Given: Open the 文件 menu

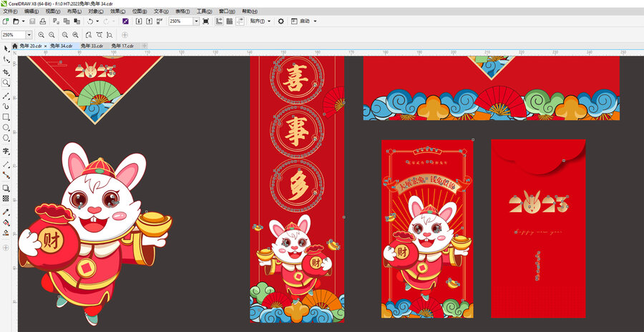Looking at the screenshot, I should 10,11.
